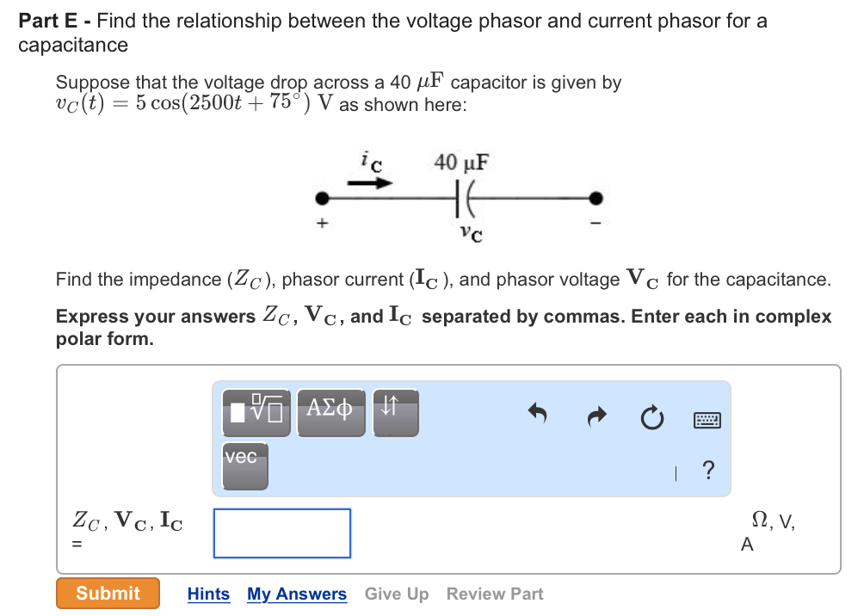Click Give Up for this part
Image resolution: width=864 pixels, height=616 pixels.
pyautogui.click(x=396, y=594)
